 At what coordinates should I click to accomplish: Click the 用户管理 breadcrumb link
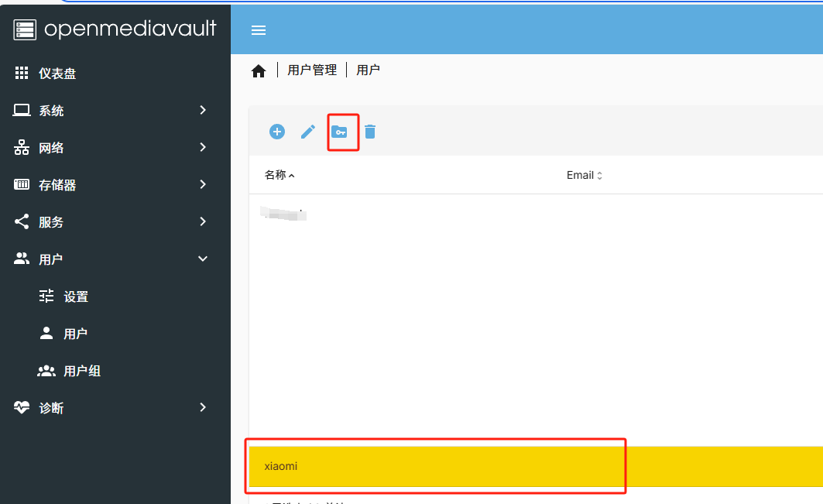click(x=312, y=70)
